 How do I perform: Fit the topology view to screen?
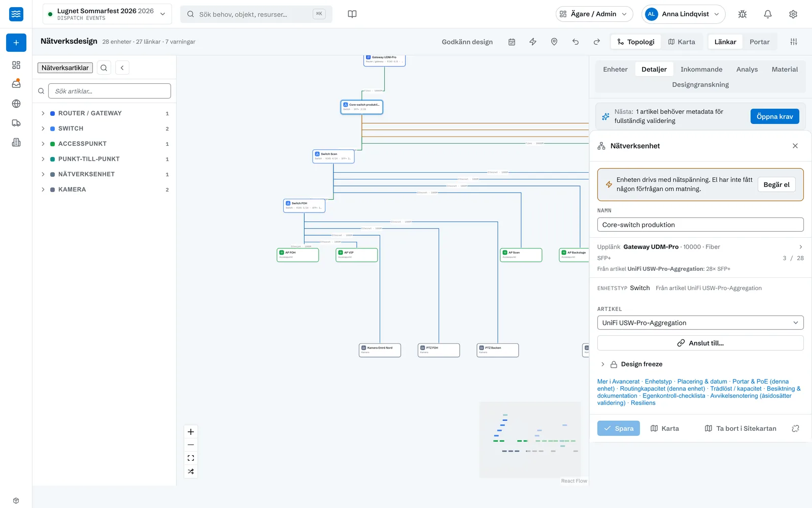click(x=191, y=458)
